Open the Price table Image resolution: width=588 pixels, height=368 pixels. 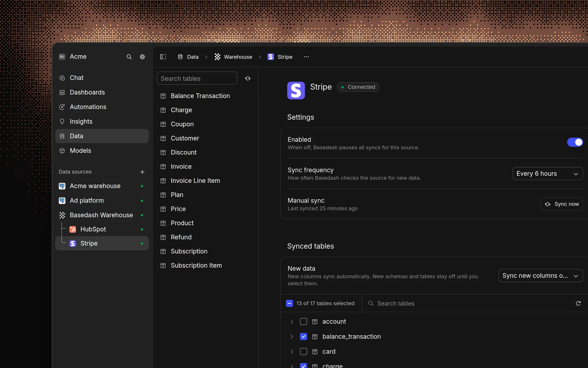coord(206,209)
